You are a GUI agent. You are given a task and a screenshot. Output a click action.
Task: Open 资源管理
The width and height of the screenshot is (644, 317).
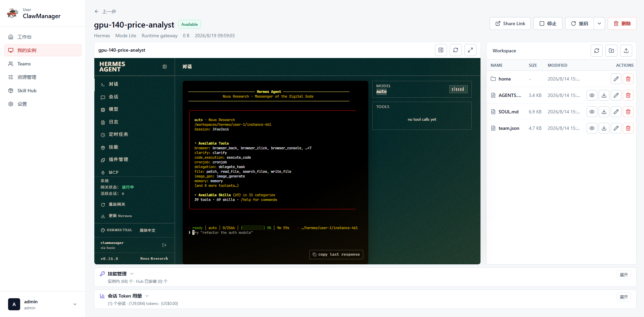[x=43, y=77]
